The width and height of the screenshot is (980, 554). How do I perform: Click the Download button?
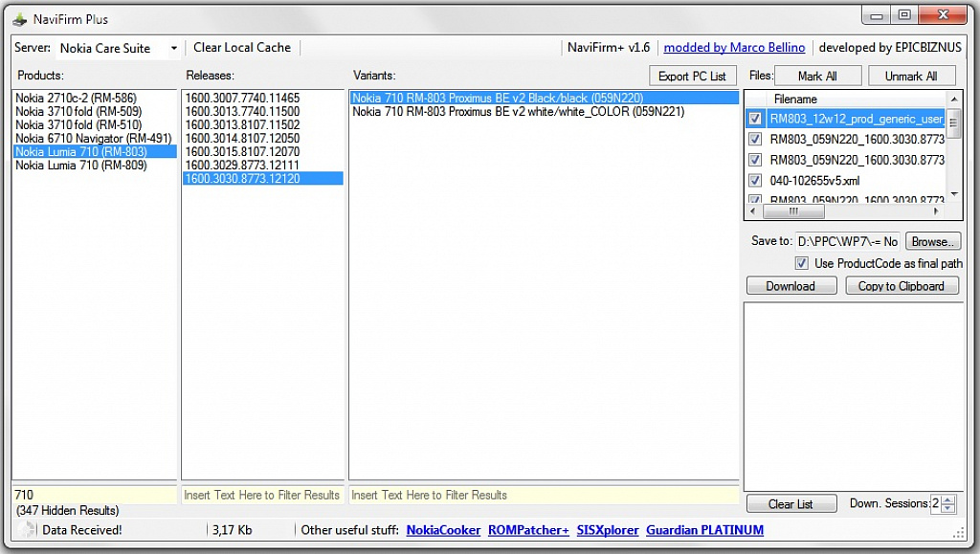[791, 286]
